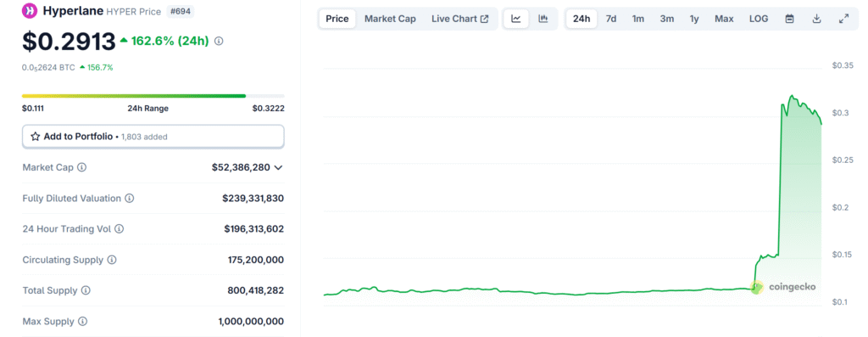Switch to line chart view icon
The height and width of the screenshot is (337, 868).
tap(516, 19)
